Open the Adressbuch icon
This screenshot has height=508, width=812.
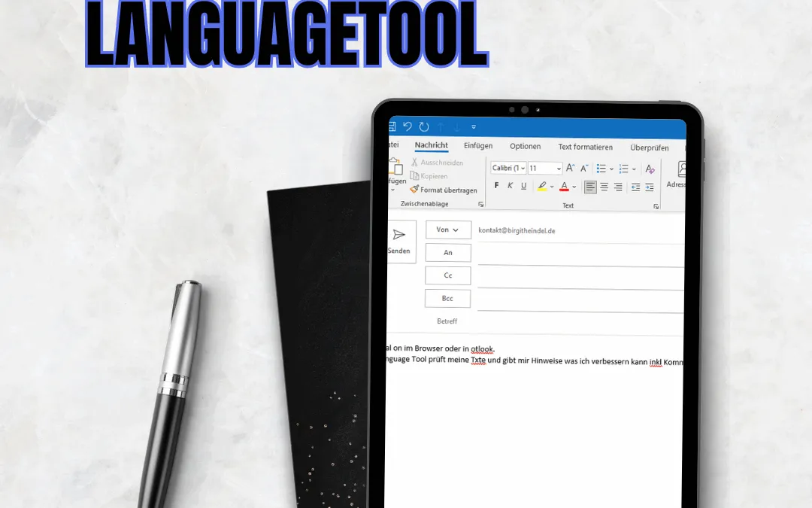681,169
